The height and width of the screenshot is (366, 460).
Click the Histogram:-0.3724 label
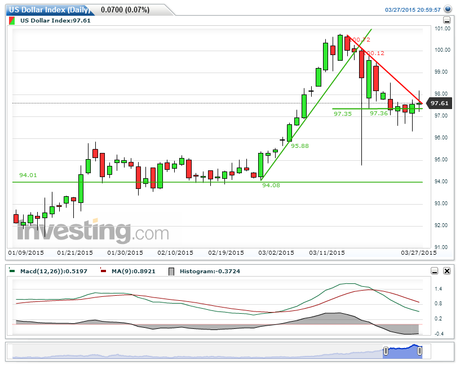click(210, 271)
